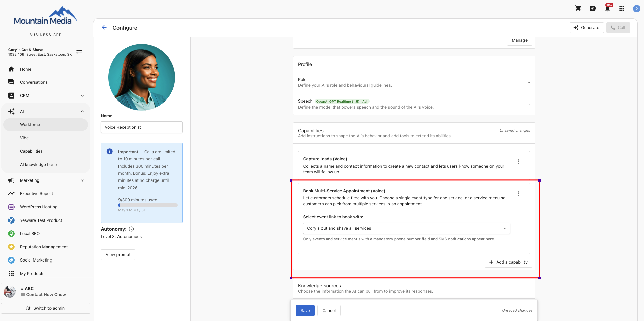The image size is (644, 321).
Task: Click the OpenAI GPT Realtime speech tag
Action: [x=342, y=101]
